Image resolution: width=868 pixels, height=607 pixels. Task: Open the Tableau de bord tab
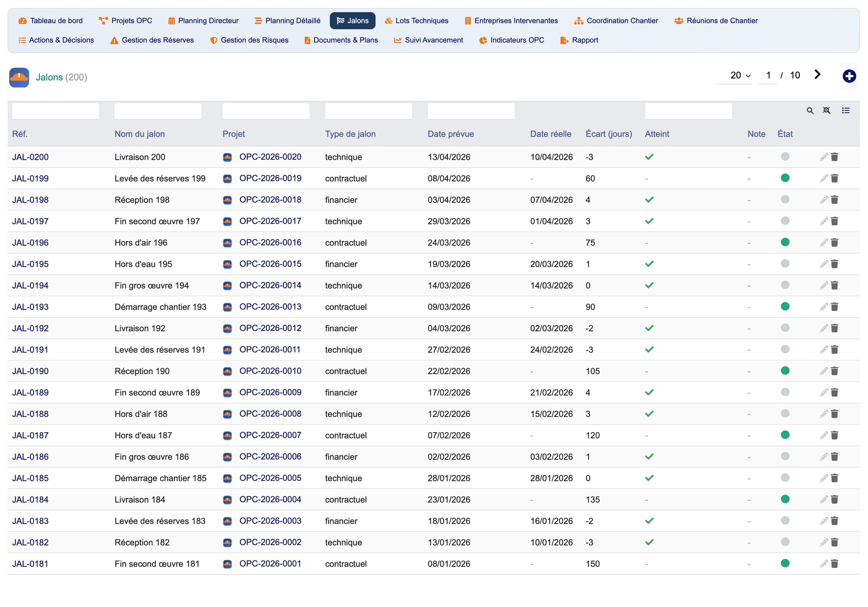click(50, 21)
